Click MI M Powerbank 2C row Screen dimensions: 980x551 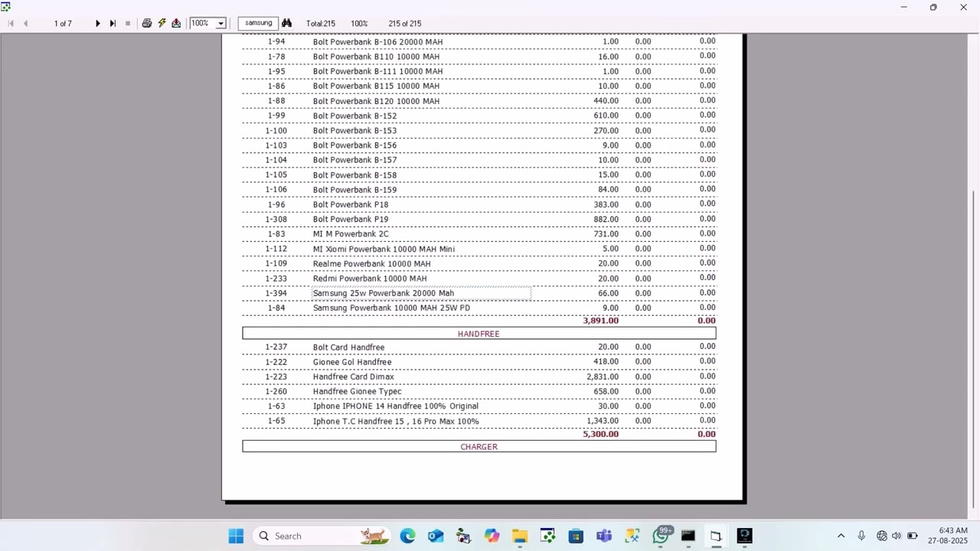click(x=351, y=234)
